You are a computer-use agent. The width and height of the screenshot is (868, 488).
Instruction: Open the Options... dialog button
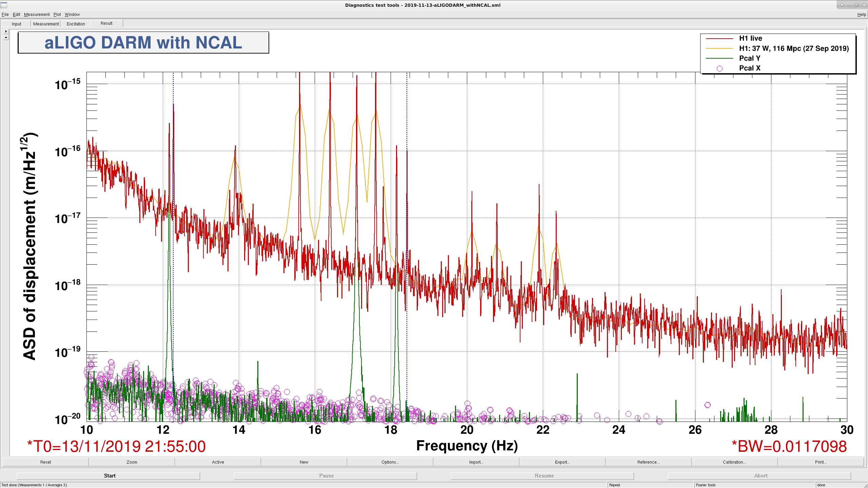pyautogui.click(x=390, y=462)
